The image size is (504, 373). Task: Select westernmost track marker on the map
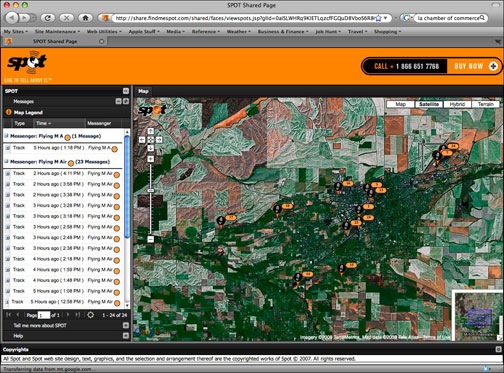pos(221,221)
